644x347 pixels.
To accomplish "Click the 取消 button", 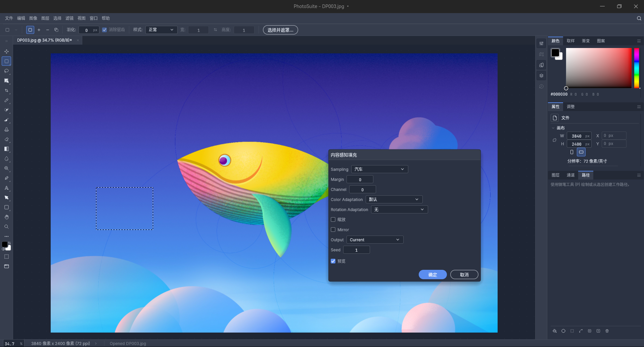I will [x=464, y=275].
